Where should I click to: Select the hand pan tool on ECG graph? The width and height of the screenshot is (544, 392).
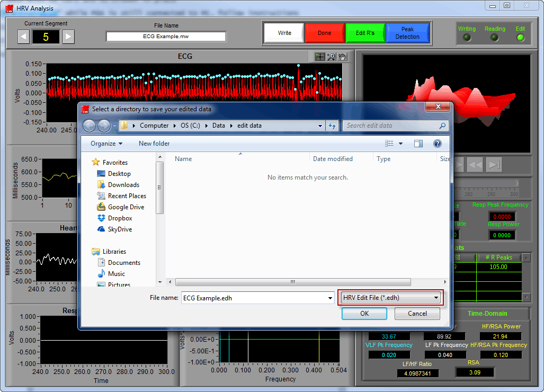(342, 57)
